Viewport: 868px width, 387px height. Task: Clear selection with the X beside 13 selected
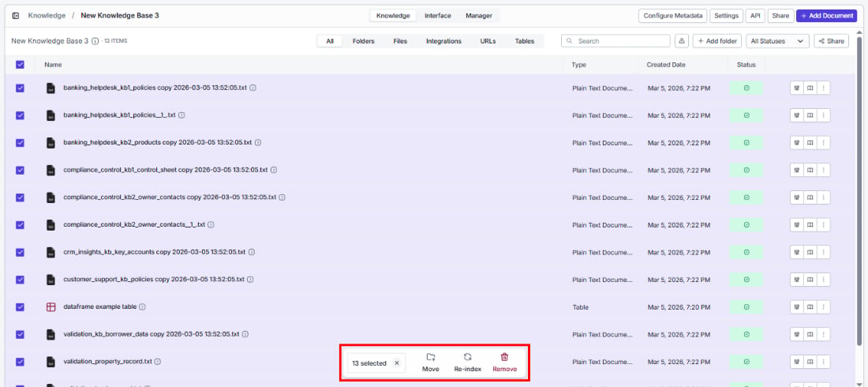[x=396, y=363]
